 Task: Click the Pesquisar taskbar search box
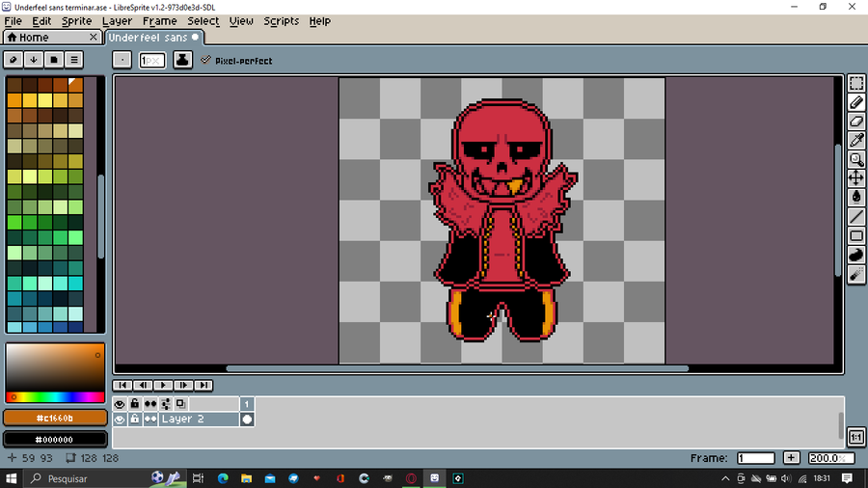tap(105, 478)
